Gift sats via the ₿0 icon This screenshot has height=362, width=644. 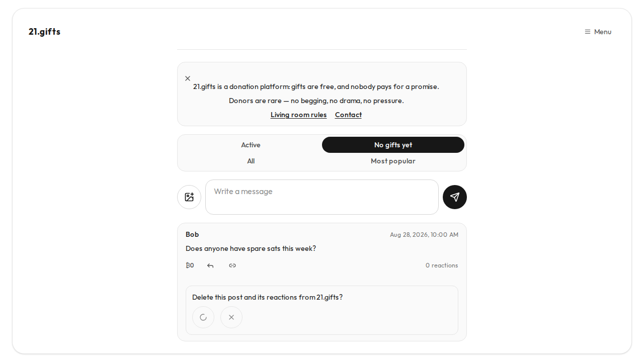click(190, 265)
